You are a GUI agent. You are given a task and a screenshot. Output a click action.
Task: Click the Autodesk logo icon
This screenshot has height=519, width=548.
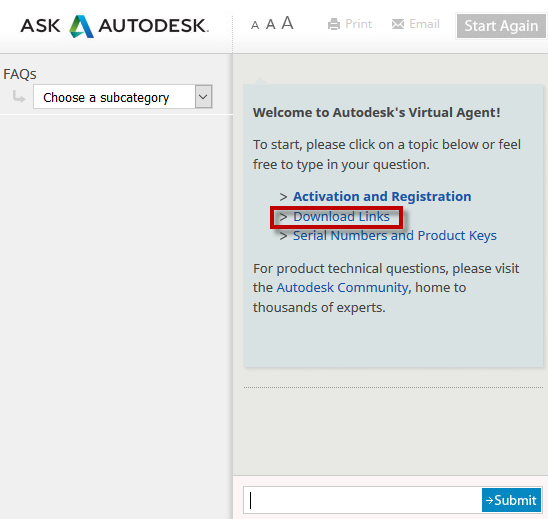point(81,26)
